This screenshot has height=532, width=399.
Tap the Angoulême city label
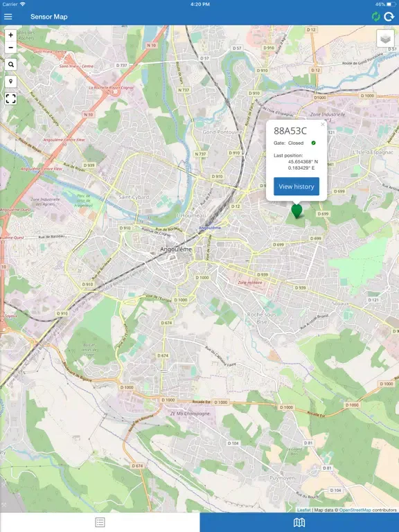[x=176, y=249]
